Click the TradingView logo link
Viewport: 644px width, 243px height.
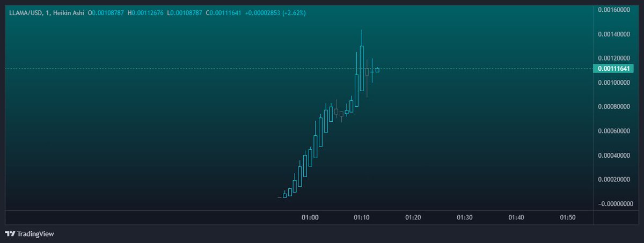pyautogui.click(x=30, y=234)
